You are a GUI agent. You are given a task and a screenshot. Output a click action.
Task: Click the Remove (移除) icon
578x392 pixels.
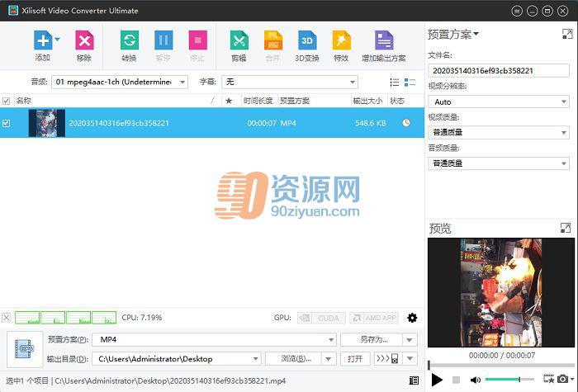tap(84, 40)
